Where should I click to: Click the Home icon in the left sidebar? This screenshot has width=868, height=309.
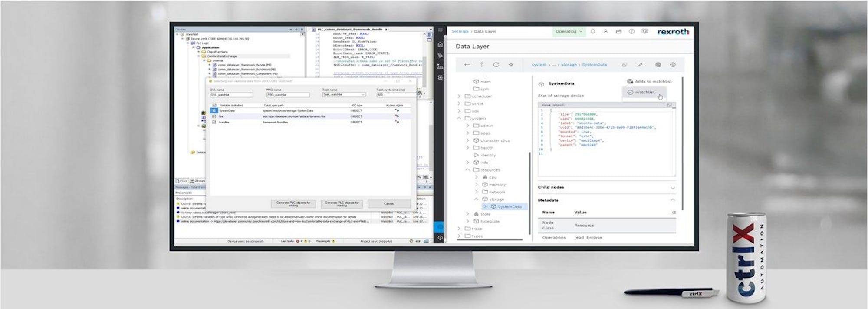point(440,44)
